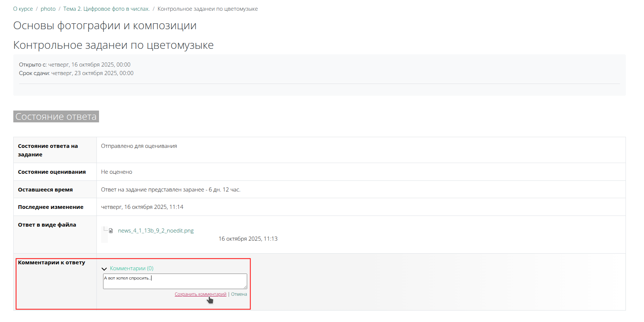Go to 'О курсе' in breadcrumbs
644x322 pixels.
click(23, 9)
